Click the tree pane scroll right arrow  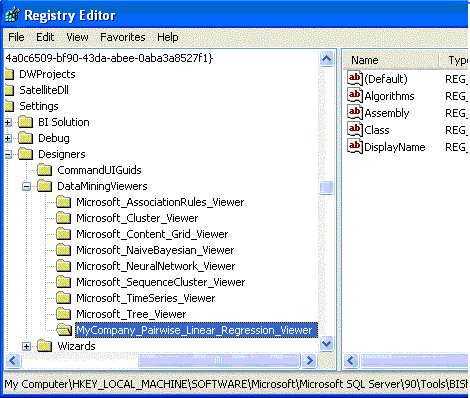[x=309, y=360]
